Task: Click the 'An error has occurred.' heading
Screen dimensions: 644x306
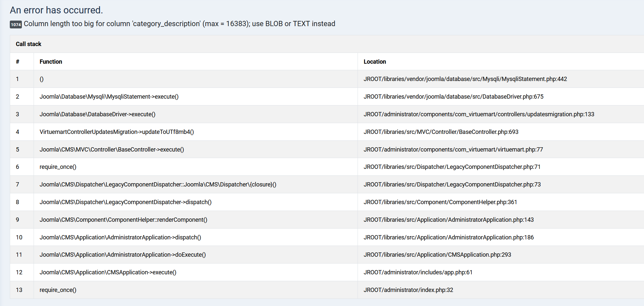Action: (56, 10)
